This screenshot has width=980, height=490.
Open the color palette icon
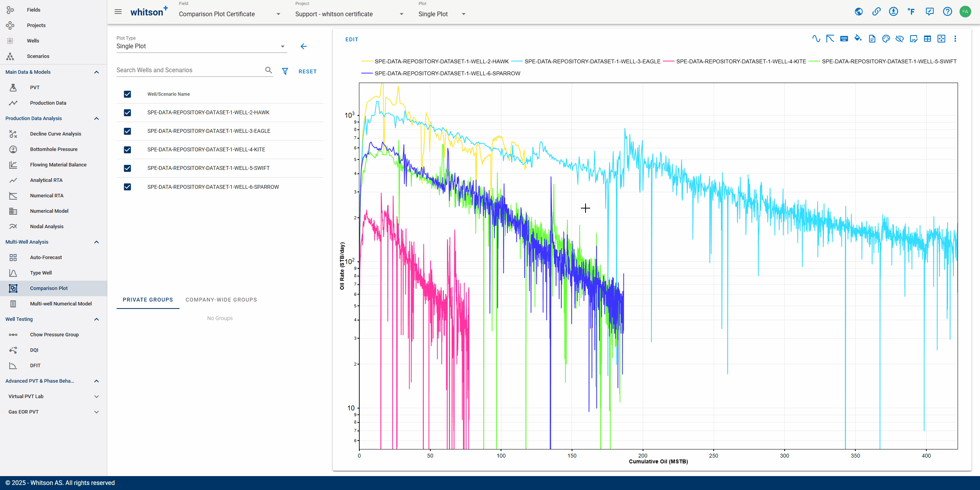point(886,39)
